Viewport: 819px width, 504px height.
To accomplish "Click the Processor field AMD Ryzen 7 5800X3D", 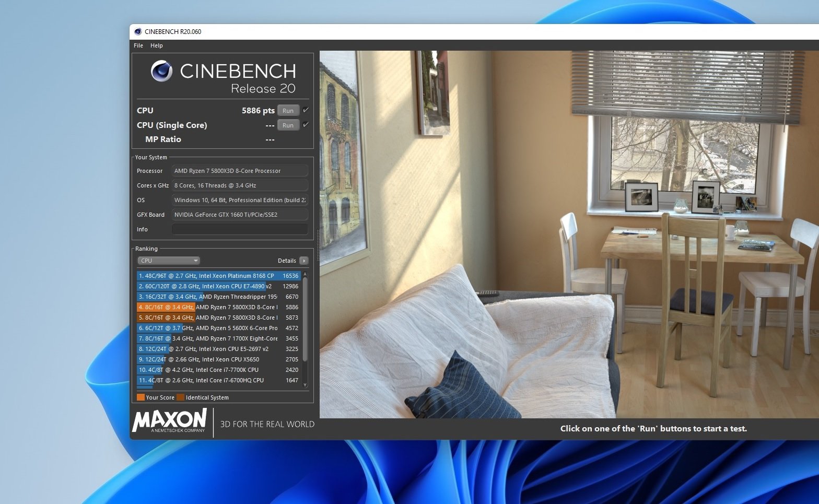I will pyautogui.click(x=240, y=171).
